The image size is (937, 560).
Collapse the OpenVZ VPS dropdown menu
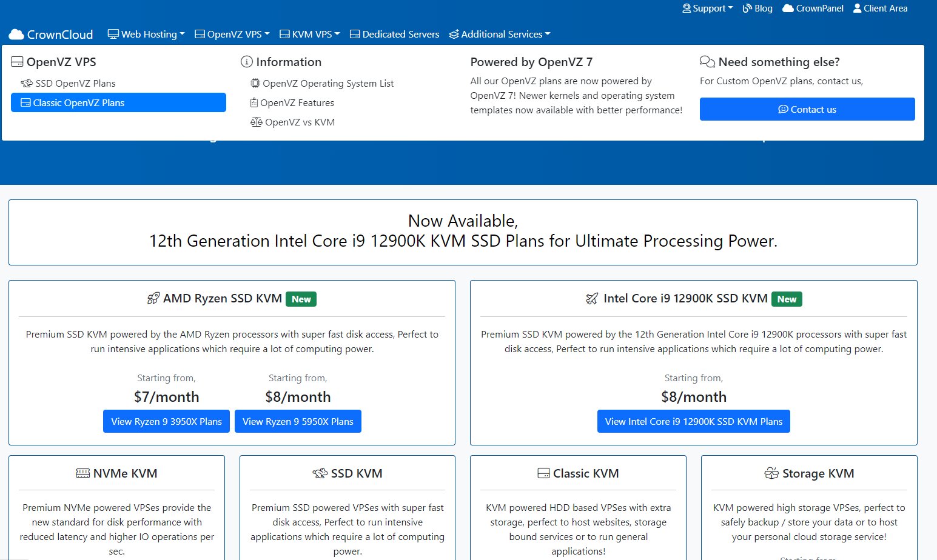coord(232,35)
